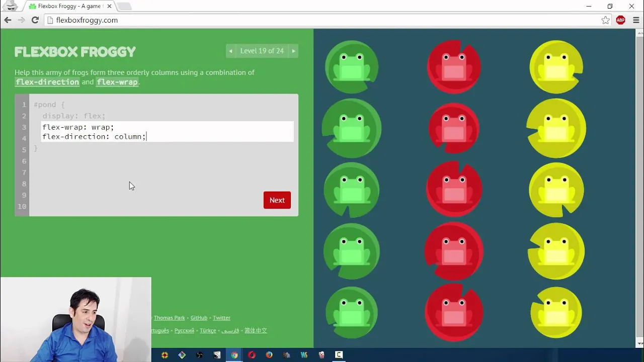Click the 'display: flex;' code line
The image size is (644, 362).
pyautogui.click(x=74, y=116)
